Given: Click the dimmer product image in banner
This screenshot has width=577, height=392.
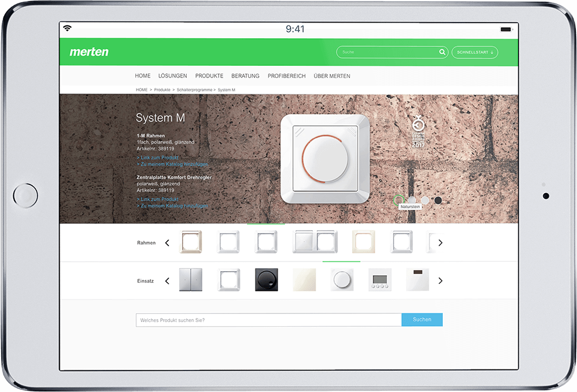Looking at the screenshot, I should click(x=325, y=158).
